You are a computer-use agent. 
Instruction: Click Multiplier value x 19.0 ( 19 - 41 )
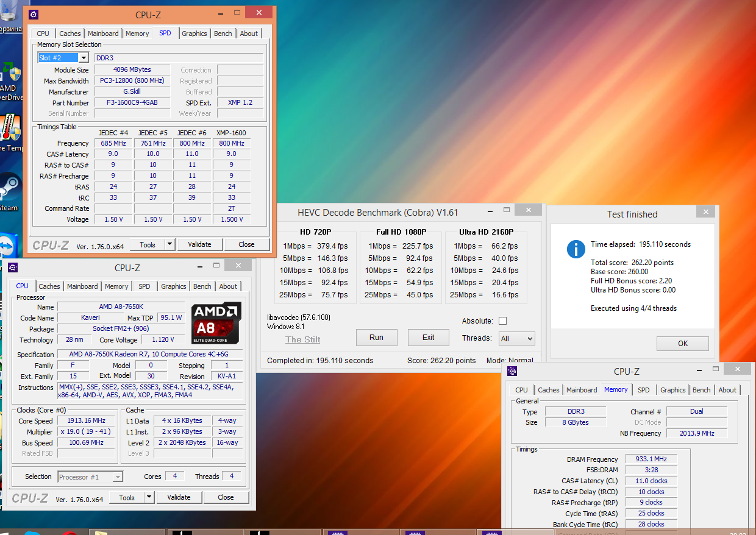[x=86, y=432]
